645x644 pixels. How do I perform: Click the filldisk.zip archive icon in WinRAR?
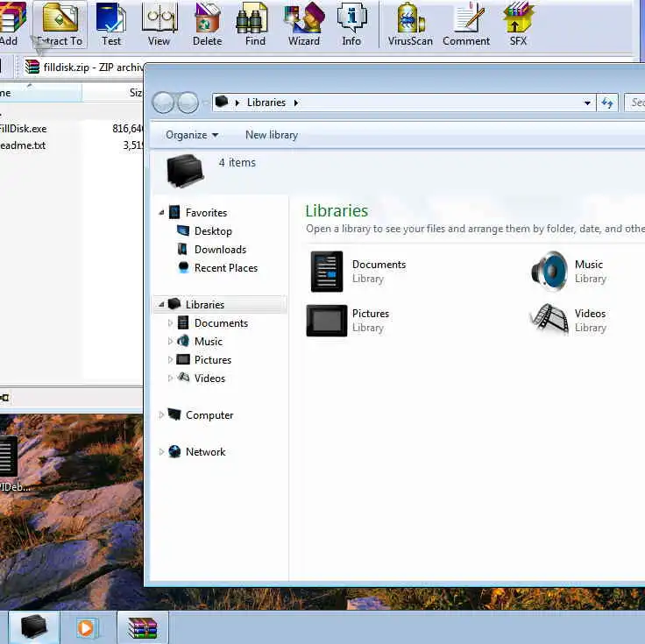(x=32, y=67)
